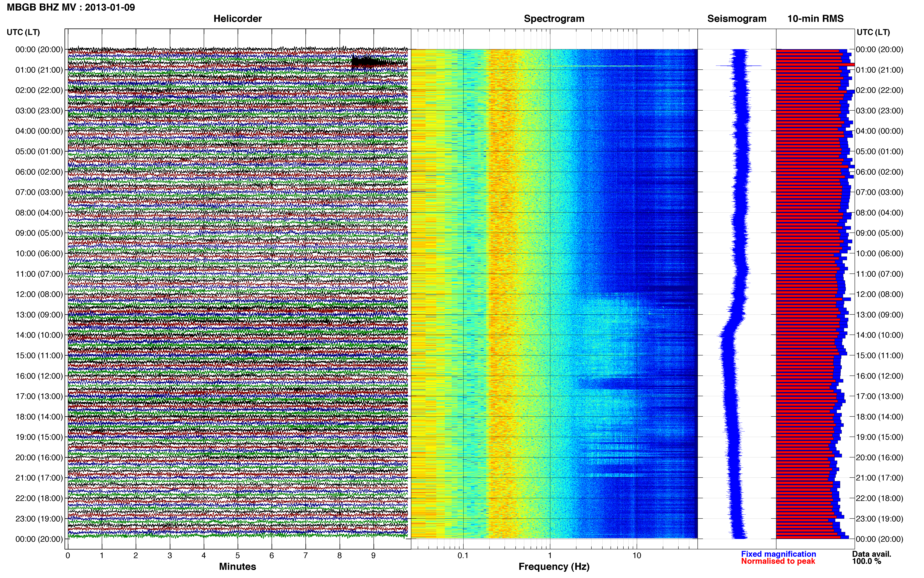
Task: Click the left 14:00 (10:00) time label
Action: coord(39,335)
